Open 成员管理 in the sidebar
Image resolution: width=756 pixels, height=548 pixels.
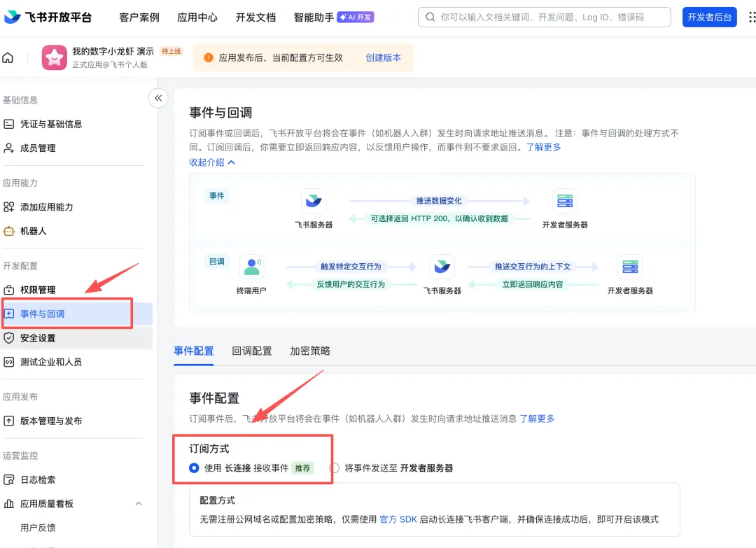pyautogui.click(x=38, y=148)
